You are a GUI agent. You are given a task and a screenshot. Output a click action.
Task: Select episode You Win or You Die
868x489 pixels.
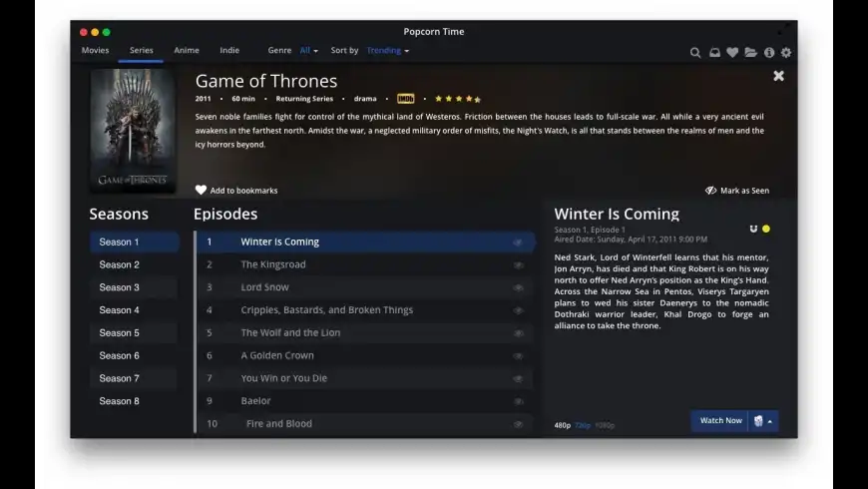tap(365, 378)
